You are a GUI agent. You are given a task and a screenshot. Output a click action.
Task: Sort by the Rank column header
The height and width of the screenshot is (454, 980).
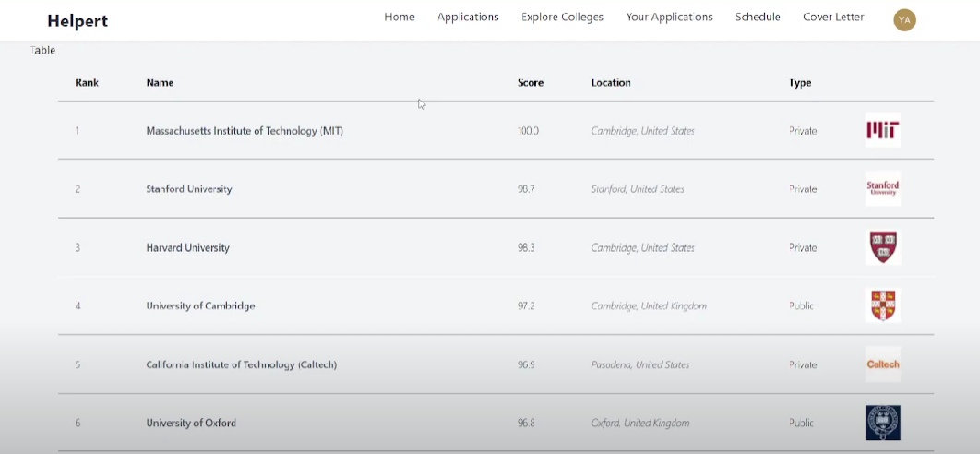pos(87,83)
